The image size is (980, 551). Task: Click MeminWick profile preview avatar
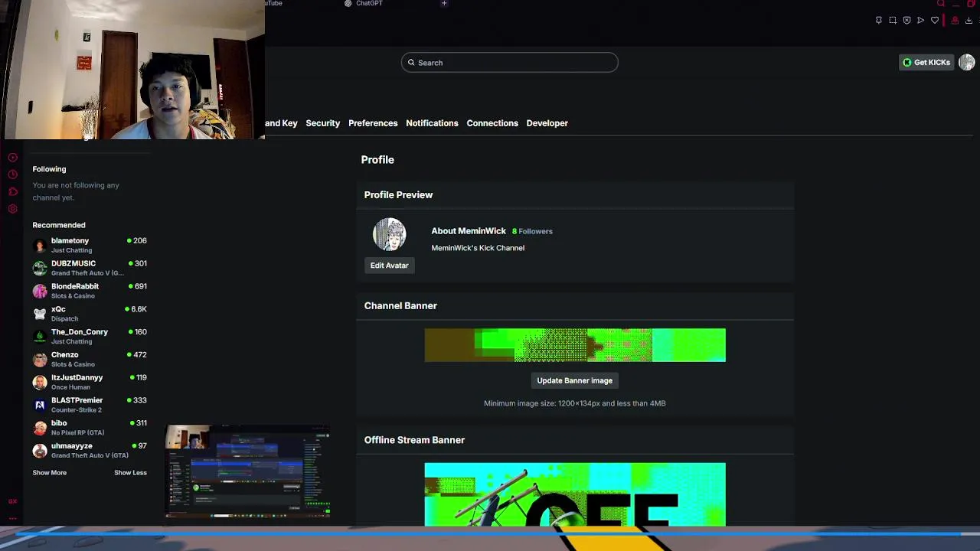389,235
